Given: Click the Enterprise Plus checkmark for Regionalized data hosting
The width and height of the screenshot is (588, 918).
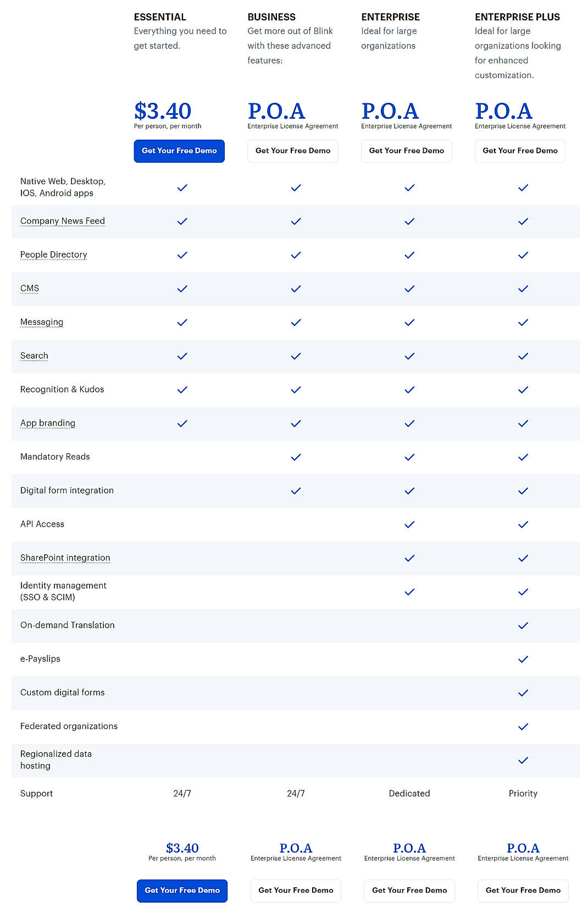Looking at the screenshot, I should tap(523, 760).
